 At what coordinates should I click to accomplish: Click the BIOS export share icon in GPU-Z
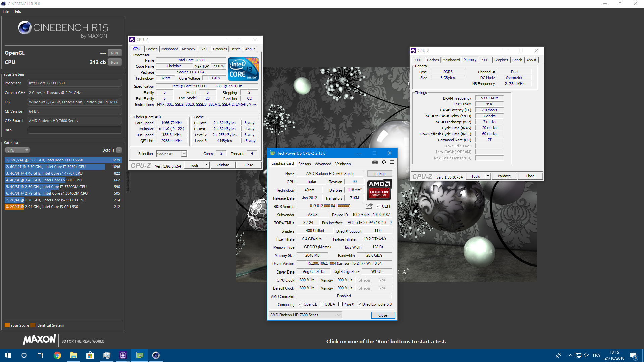369,206
